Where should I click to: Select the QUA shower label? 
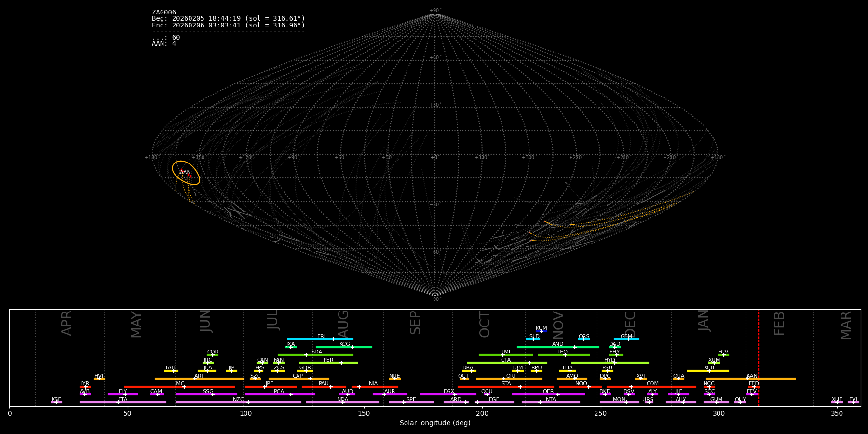pyautogui.click(x=679, y=376)
